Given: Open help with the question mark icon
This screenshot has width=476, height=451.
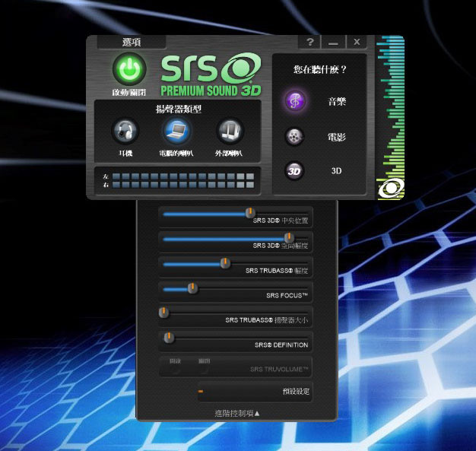Looking at the screenshot, I should point(310,43).
